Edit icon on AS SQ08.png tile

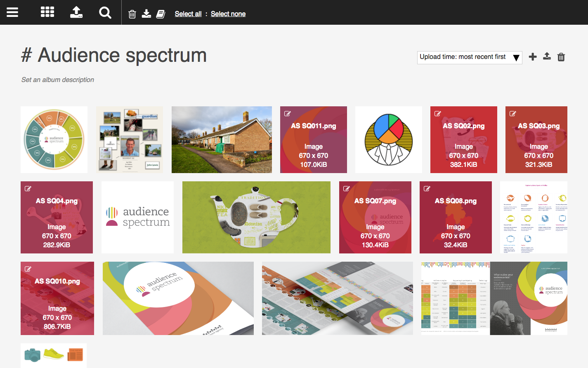[x=427, y=189]
